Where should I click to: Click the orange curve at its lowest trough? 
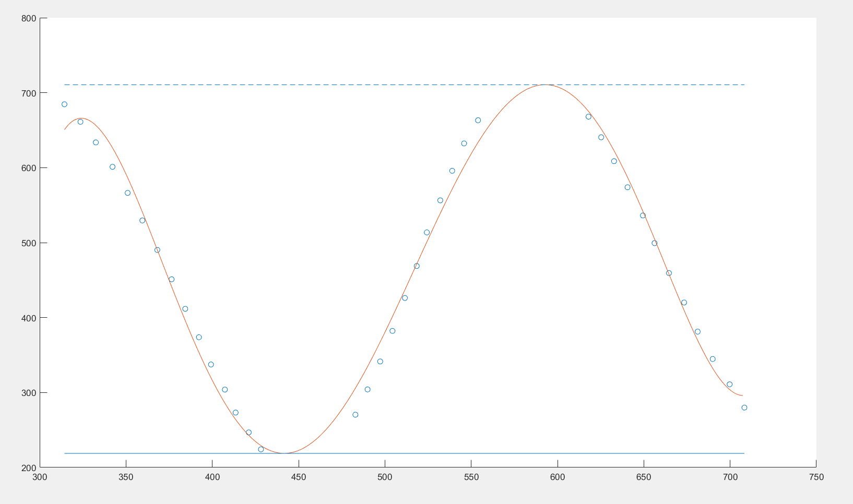(283, 453)
